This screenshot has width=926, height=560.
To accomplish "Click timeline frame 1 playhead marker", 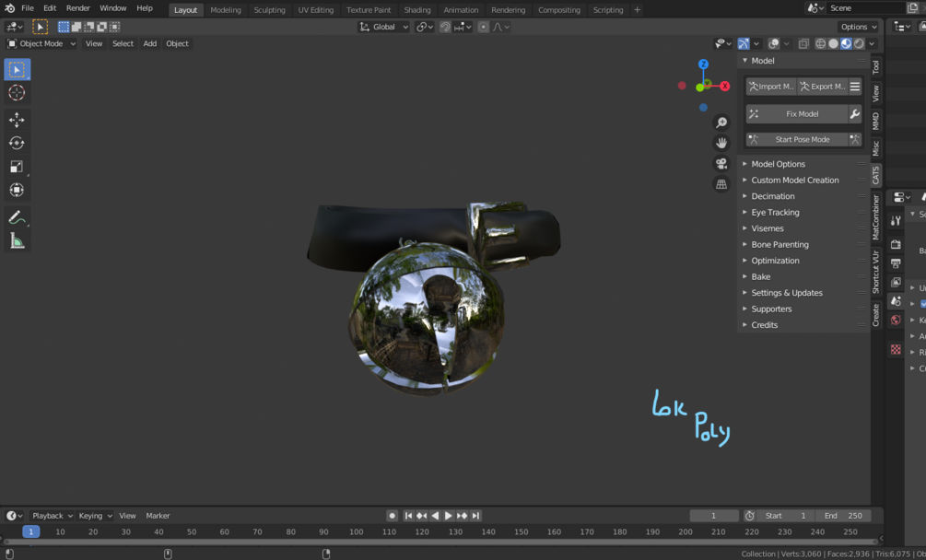I will coord(31,531).
